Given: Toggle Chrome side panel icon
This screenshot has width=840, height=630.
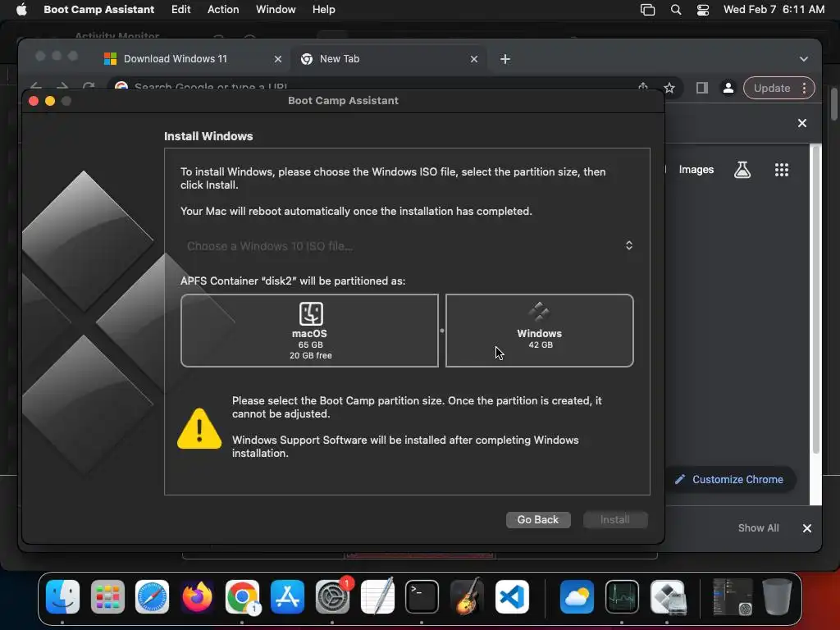Looking at the screenshot, I should 701,88.
